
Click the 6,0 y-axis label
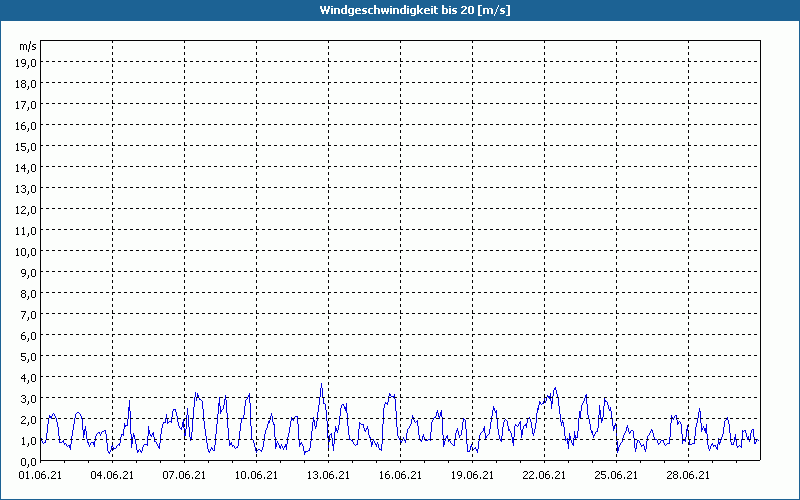coord(30,336)
